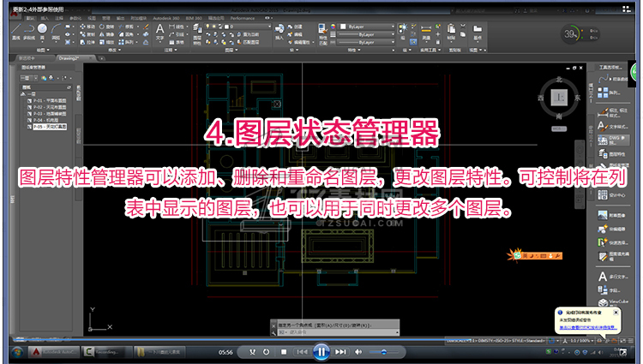Go to the previous video
This screenshot has height=364, width=643.
point(303,352)
